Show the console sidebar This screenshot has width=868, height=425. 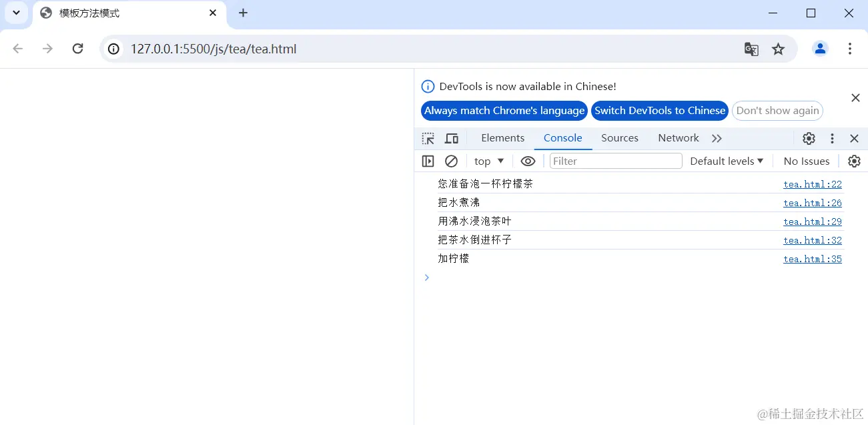pyautogui.click(x=428, y=161)
